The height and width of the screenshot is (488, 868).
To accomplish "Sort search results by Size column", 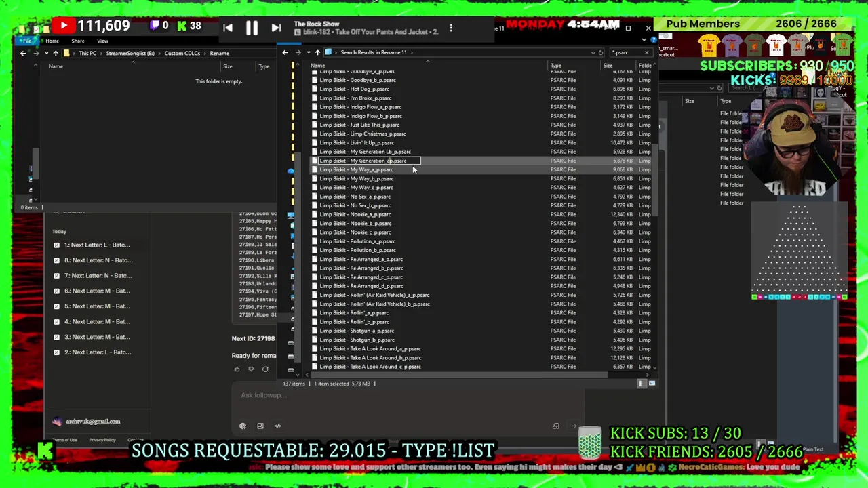I will pos(608,66).
